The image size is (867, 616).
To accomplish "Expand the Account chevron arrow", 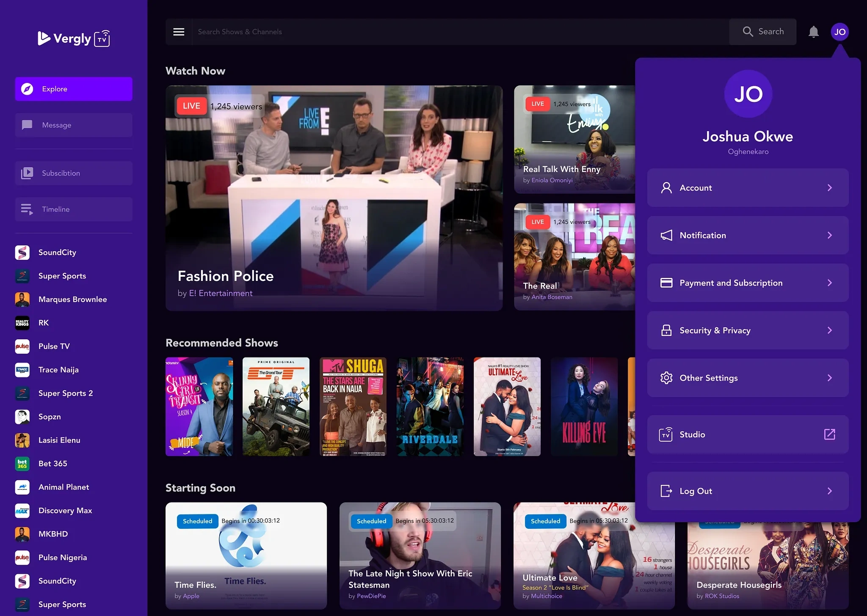I will click(x=829, y=188).
